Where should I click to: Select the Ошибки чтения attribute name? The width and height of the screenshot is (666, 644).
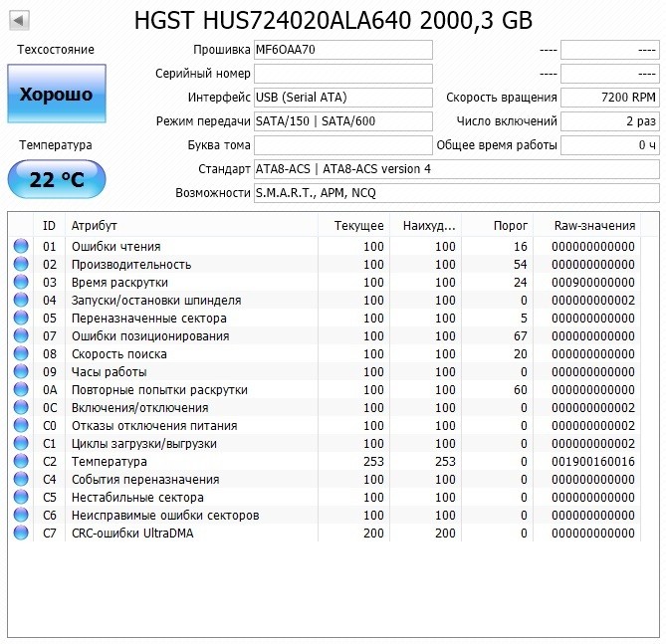tap(115, 247)
